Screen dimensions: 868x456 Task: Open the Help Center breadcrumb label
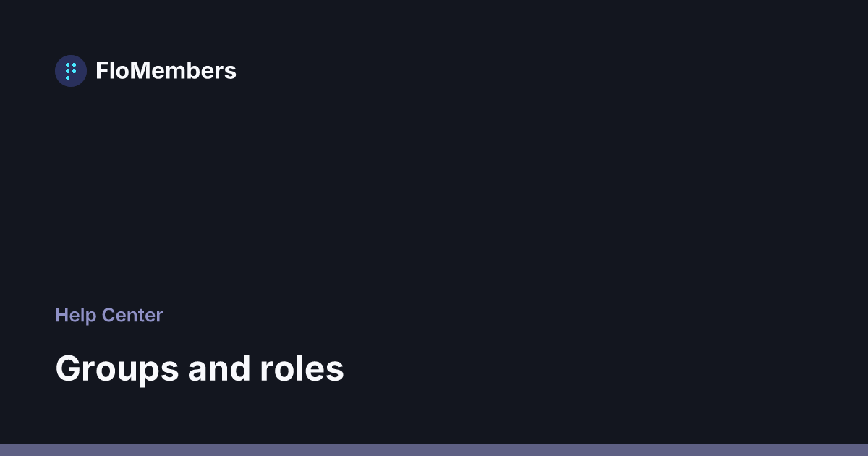click(x=109, y=315)
